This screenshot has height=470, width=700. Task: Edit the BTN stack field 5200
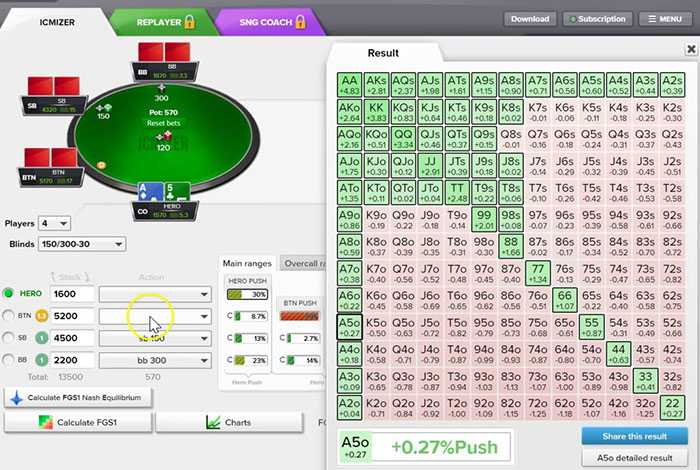pyautogui.click(x=72, y=316)
